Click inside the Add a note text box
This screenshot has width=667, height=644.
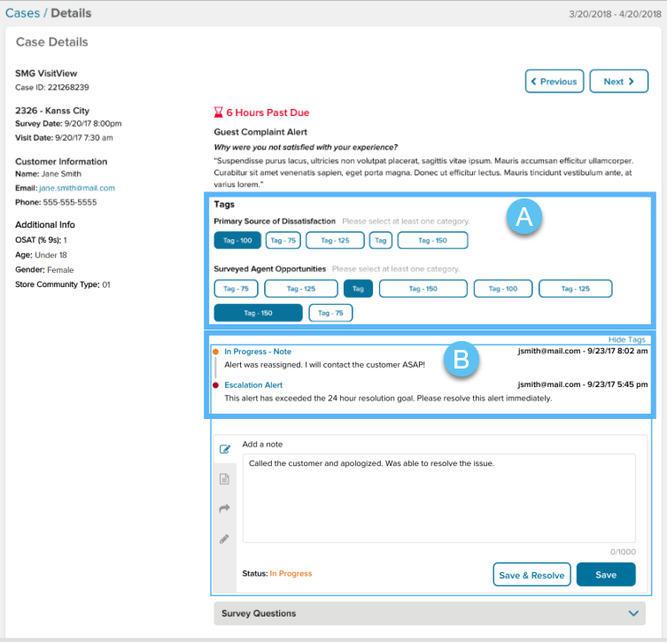tap(438, 496)
